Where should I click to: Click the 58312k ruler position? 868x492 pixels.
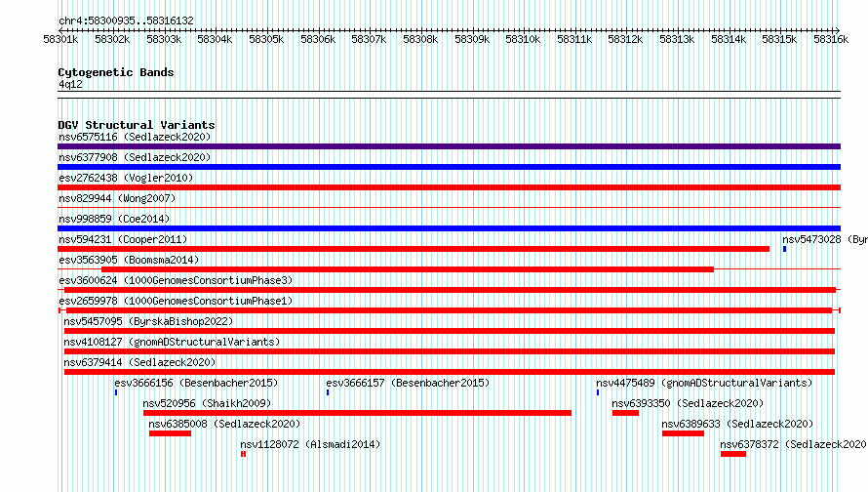coord(625,39)
